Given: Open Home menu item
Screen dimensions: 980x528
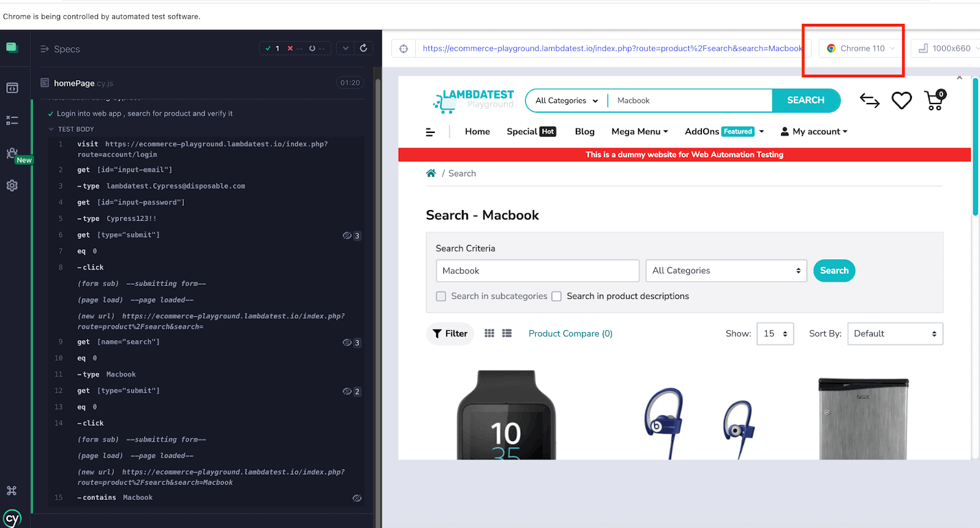Looking at the screenshot, I should click(477, 132).
